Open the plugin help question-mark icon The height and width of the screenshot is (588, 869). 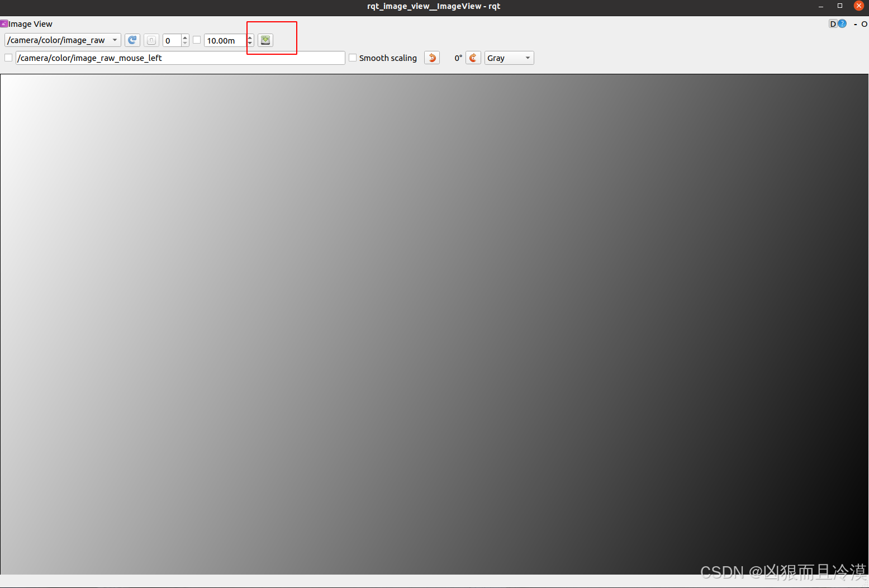pos(842,23)
